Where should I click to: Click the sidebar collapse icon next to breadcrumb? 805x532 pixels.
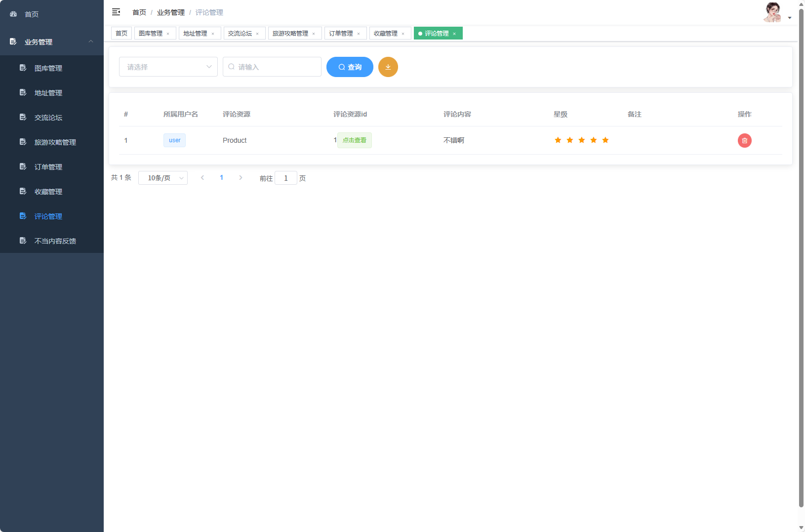click(x=116, y=11)
